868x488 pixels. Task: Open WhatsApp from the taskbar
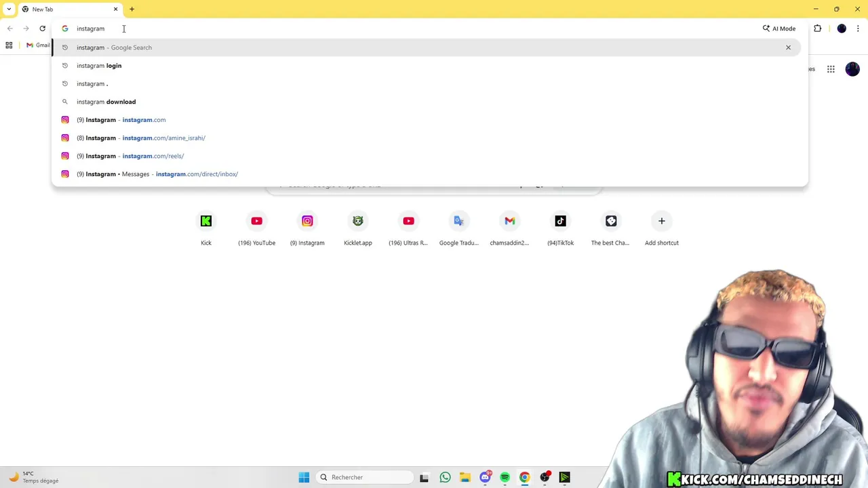pos(445,477)
